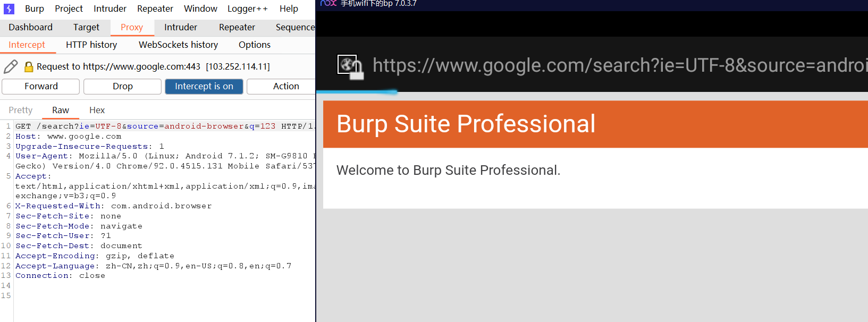Click the Burp Suite Professional orange heading
868x322 pixels.
(466, 124)
